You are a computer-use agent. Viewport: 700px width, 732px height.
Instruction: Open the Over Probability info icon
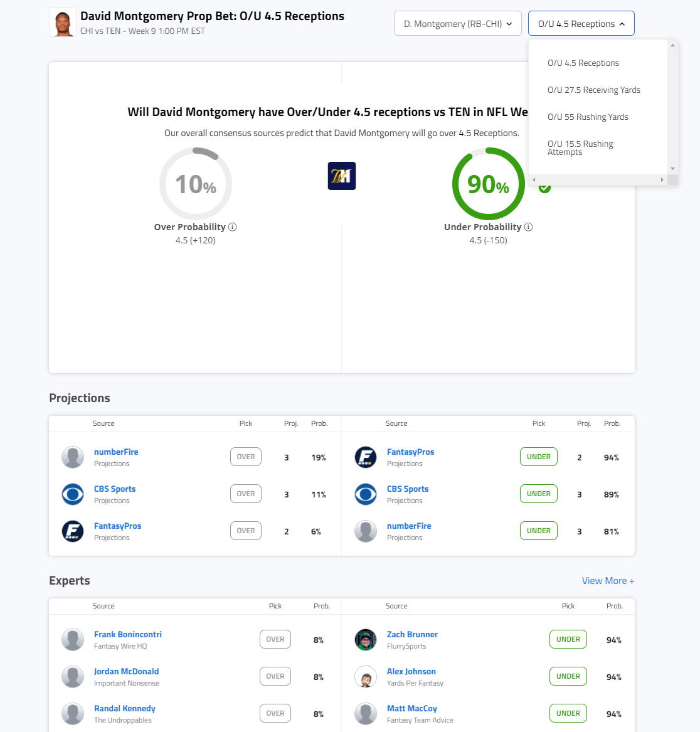[x=233, y=227]
